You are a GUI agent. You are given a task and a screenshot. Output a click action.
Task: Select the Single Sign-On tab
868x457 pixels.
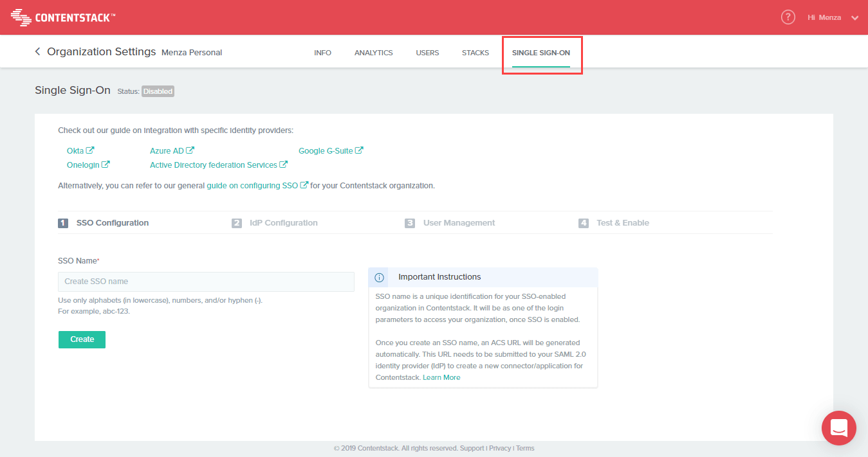(541, 53)
